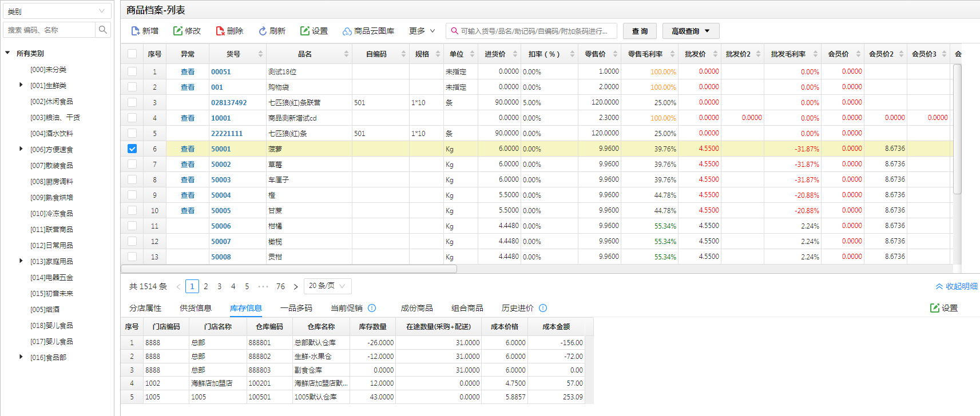Sort by the 进货价 column arrows
The image size is (980, 416).
point(515,54)
